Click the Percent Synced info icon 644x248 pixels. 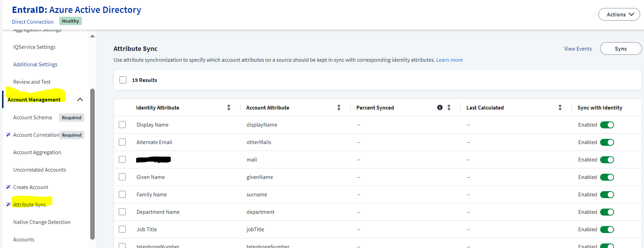pos(440,107)
